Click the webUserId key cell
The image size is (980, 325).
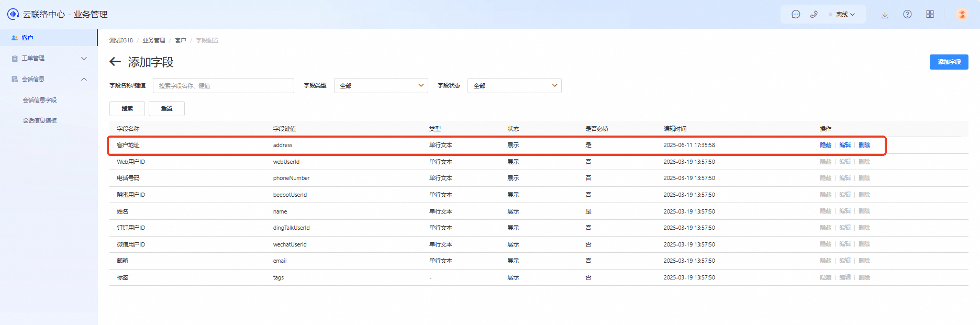[286, 162]
